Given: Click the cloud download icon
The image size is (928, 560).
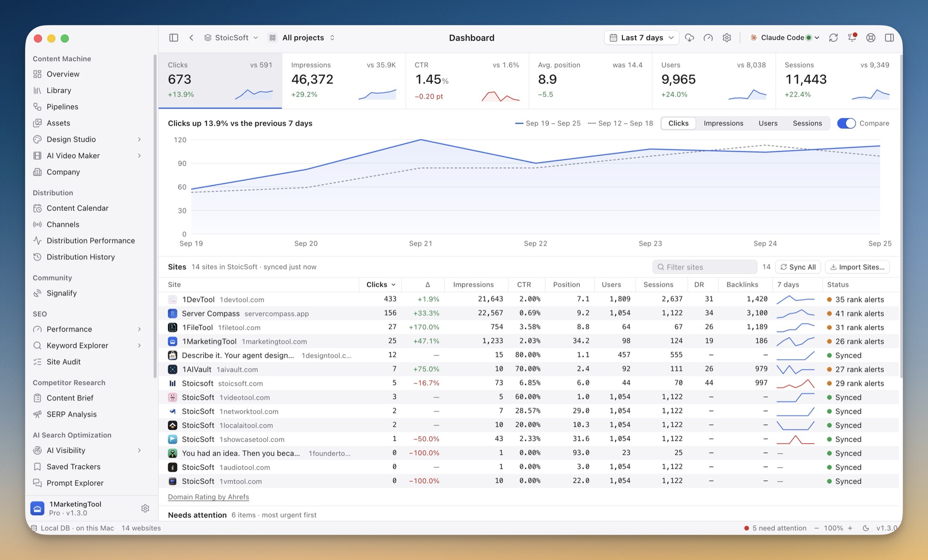Looking at the screenshot, I should pos(690,38).
